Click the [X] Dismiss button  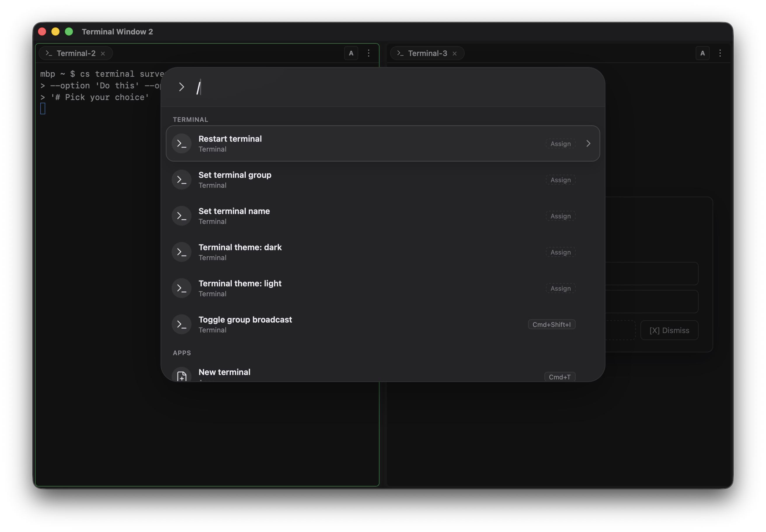coord(669,330)
